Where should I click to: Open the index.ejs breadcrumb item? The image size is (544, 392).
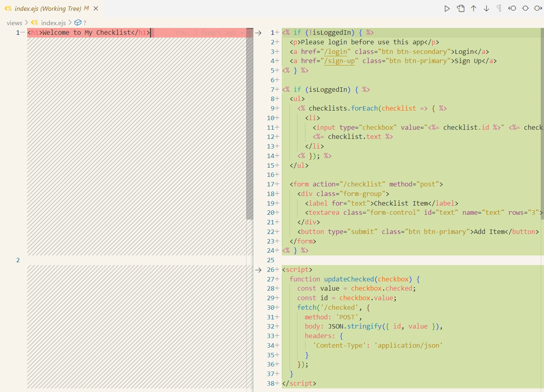tap(53, 23)
